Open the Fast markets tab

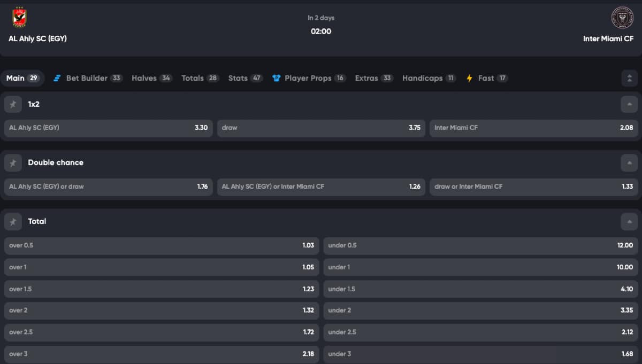pyautogui.click(x=487, y=78)
